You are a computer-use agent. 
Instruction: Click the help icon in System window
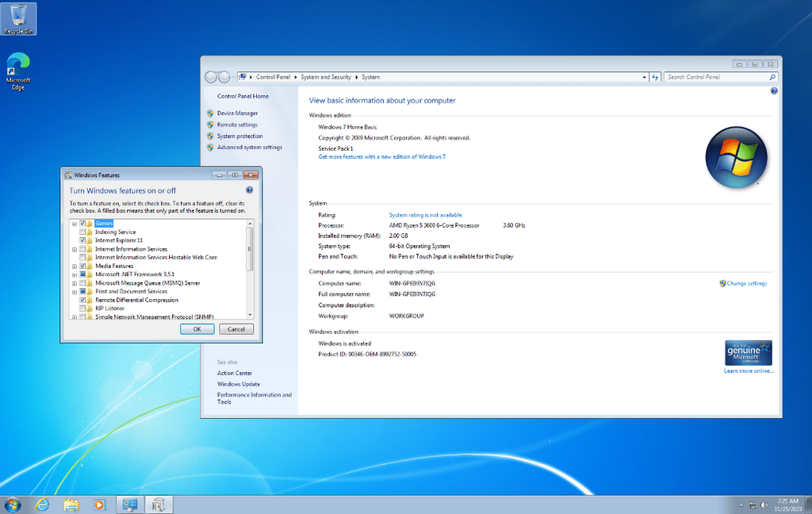(774, 90)
